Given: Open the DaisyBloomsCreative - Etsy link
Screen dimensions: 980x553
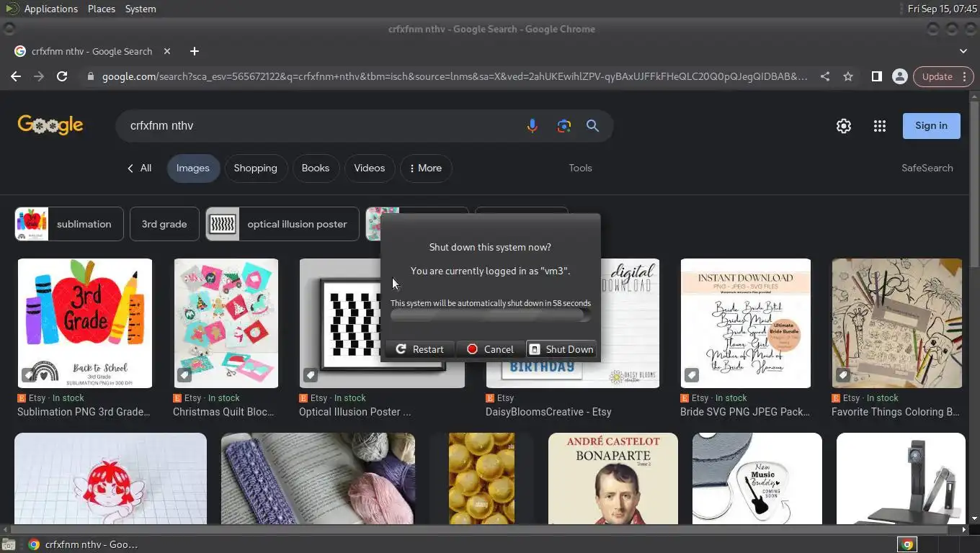Looking at the screenshot, I should 548,412.
